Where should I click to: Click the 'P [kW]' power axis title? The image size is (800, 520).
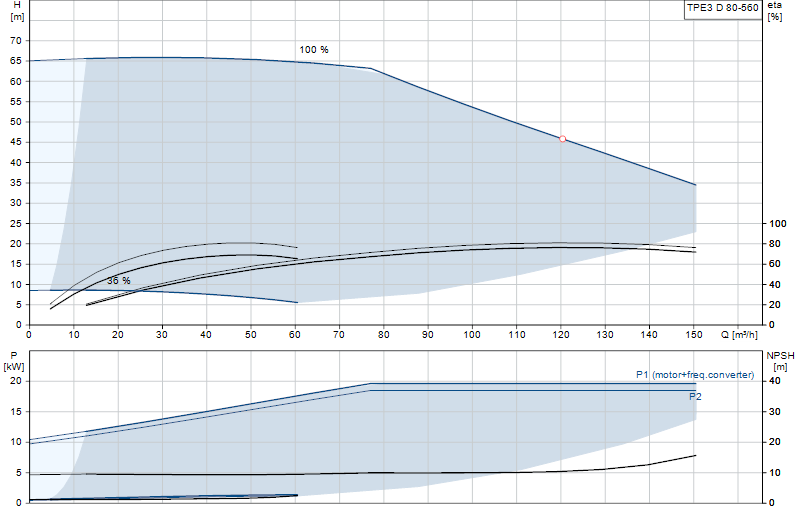coord(14,361)
